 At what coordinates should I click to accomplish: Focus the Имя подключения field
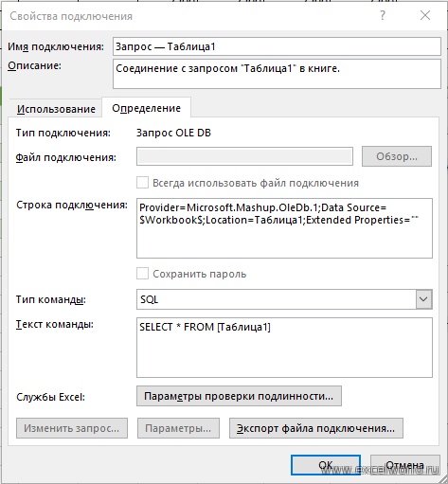(x=277, y=46)
